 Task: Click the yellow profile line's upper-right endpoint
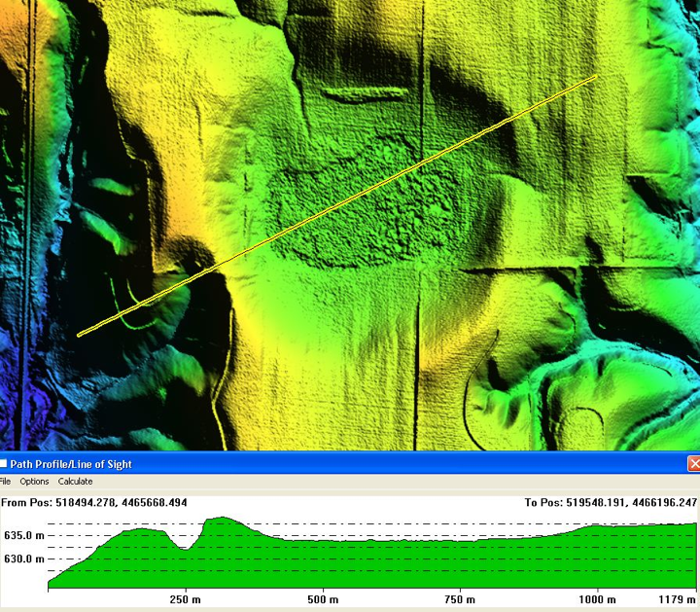(x=596, y=77)
